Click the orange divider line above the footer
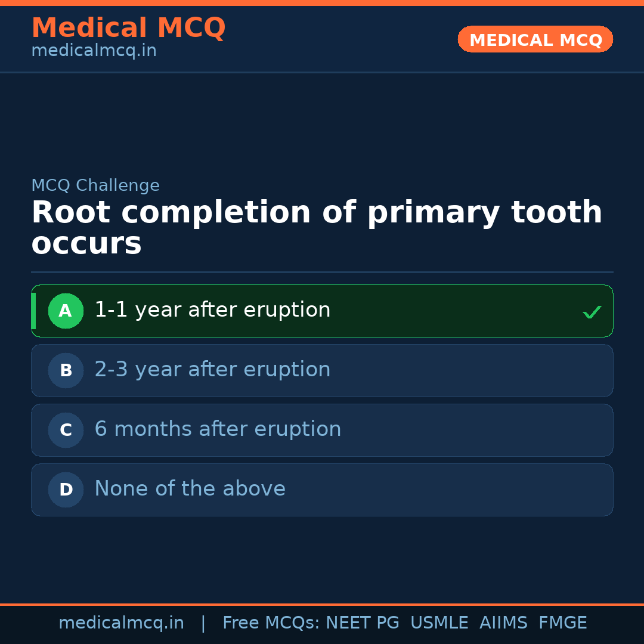This screenshot has width=644, height=644. pos(322,603)
